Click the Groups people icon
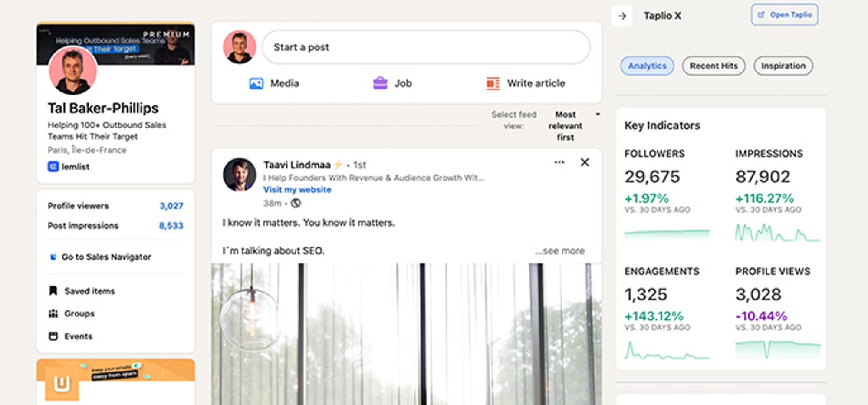The width and height of the screenshot is (868, 405). [53, 313]
